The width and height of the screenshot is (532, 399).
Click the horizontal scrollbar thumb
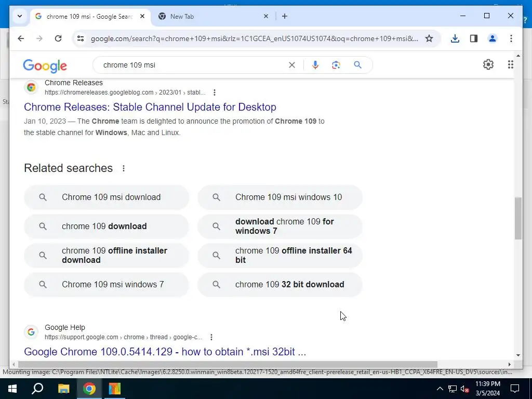[228, 364]
